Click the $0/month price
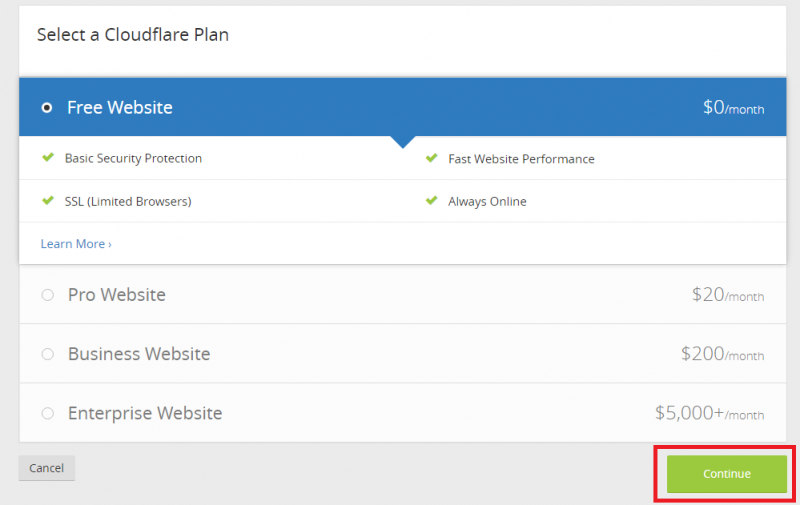This screenshot has width=800, height=505. point(734,108)
